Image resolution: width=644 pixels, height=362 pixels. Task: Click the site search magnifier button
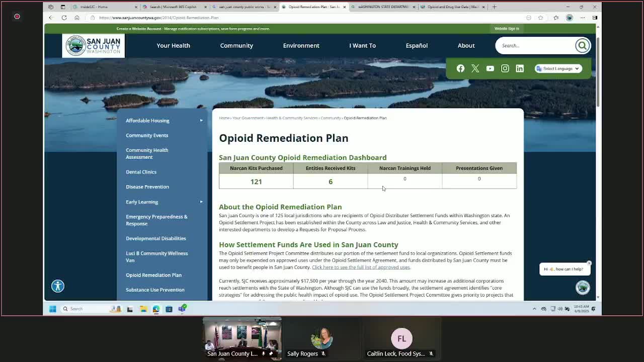pyautogui.click(x=582, y=45)
